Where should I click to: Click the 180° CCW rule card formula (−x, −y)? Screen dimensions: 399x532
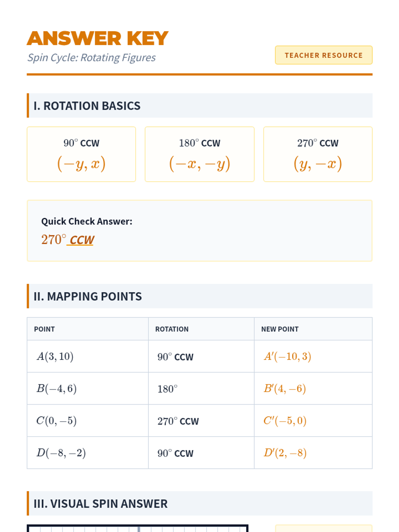tap(199, 164)
